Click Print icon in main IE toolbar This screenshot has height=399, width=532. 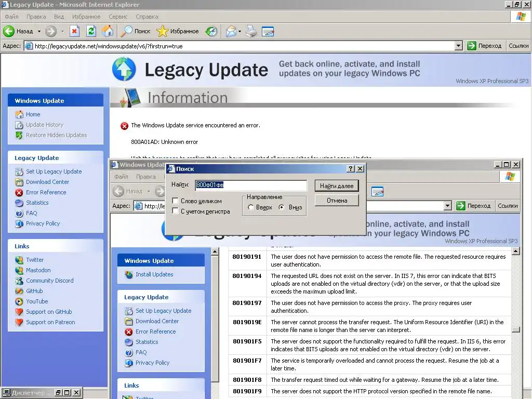tap(252, 31)
